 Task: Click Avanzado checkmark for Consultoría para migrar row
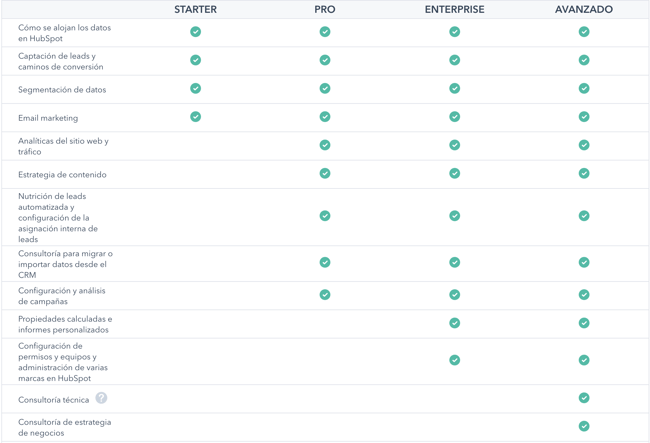584,262
